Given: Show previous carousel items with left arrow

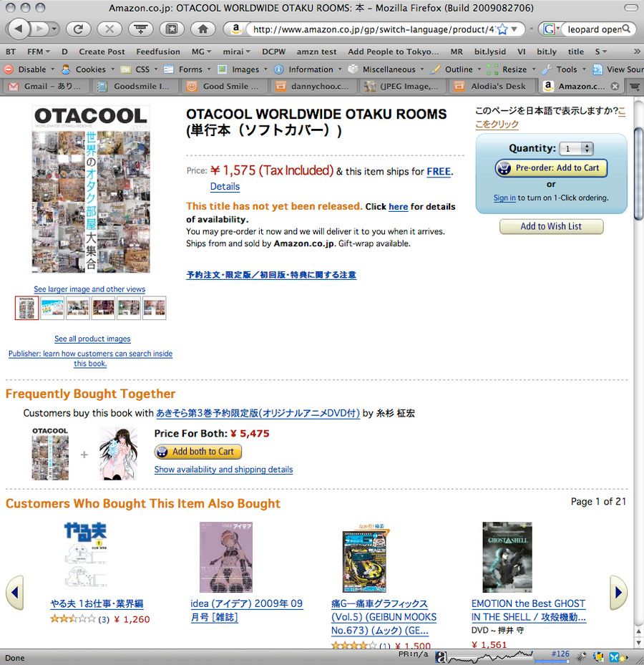Looking at the screenshot, I should pos(15,592).
